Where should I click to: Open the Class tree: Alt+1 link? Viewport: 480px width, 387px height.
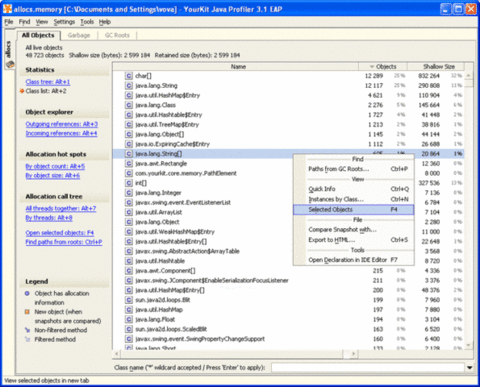coord(48,82)
